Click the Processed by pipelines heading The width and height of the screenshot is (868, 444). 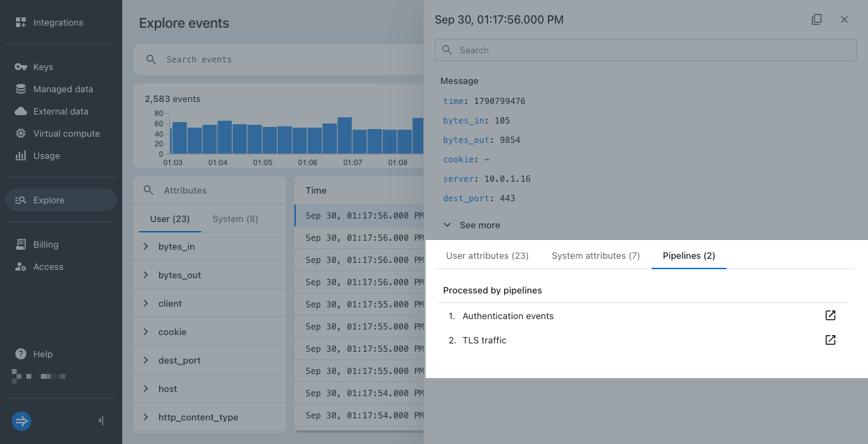[x=492, y=291]
